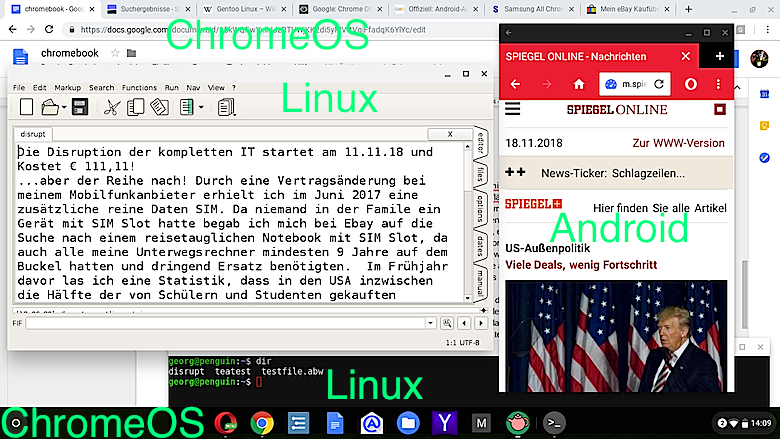This screenshot has height=439, width=780.
Task: Click the editor text scrollbar up arrow
Action: tap(468, 147)
